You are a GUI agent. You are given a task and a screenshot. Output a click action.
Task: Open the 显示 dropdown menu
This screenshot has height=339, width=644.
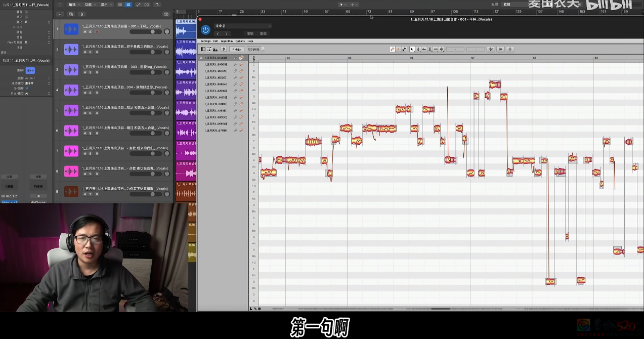pos(106,5)
